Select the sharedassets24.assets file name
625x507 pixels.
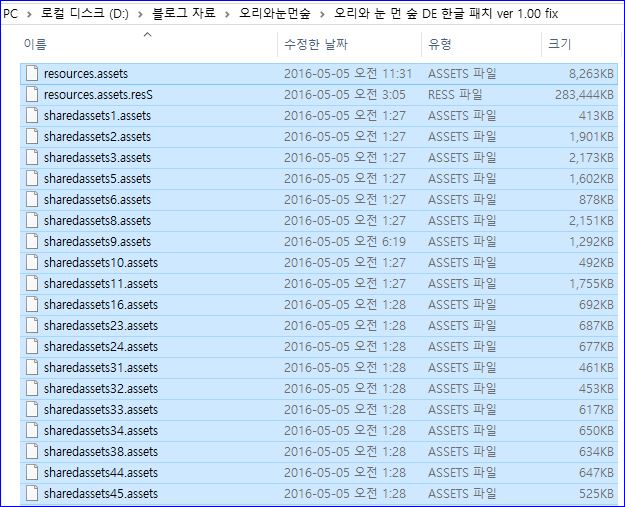pos(101,347)
